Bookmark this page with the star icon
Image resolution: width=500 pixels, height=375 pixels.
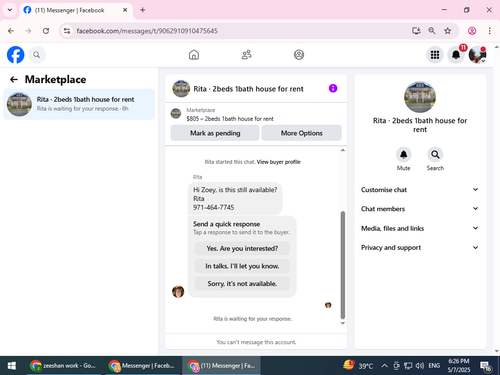[x=448, y=31]
